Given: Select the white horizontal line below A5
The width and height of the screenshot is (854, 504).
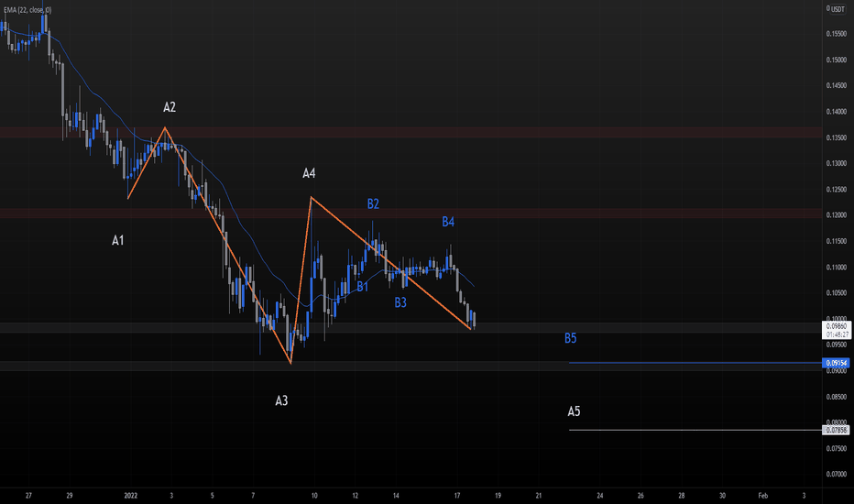Looking at the screenshot, I should pos(695,430).
